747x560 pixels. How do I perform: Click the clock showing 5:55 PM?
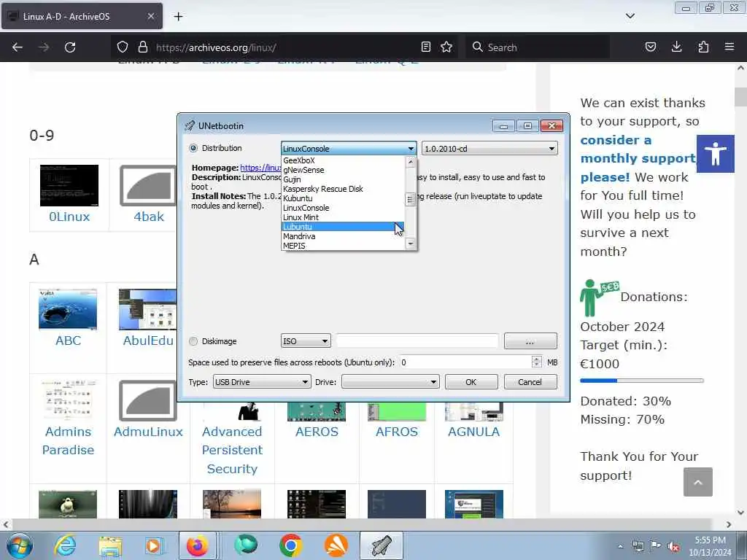pyautogui.click(x=710, y=540)
